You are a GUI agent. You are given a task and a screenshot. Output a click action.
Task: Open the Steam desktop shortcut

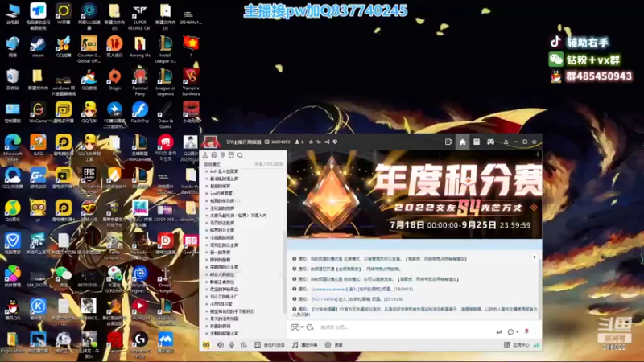[x=38, y=47]
